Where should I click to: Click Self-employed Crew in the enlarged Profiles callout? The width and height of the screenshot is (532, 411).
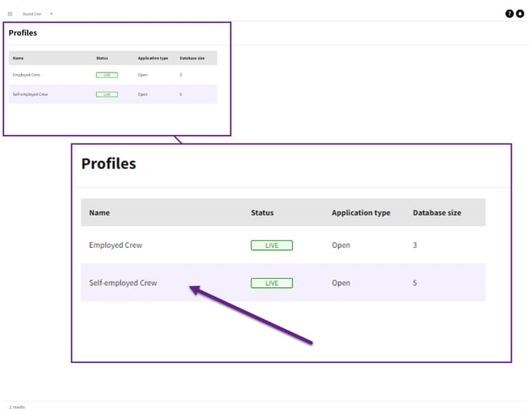pyautogui.click(x=123, y=283)
